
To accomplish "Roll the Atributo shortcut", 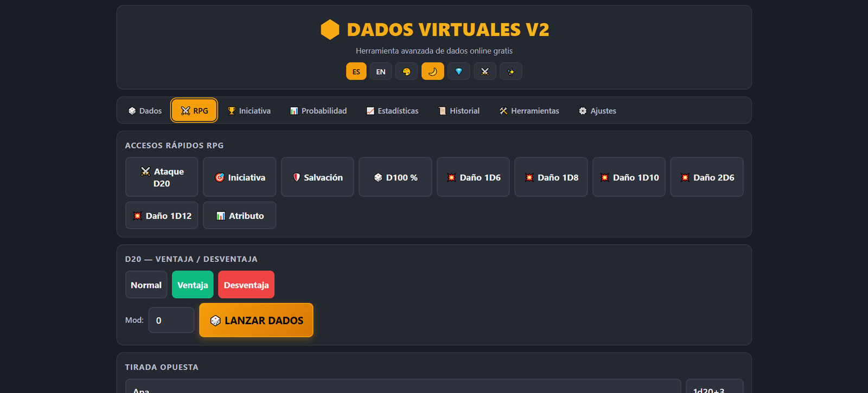I will click(240, 216).
